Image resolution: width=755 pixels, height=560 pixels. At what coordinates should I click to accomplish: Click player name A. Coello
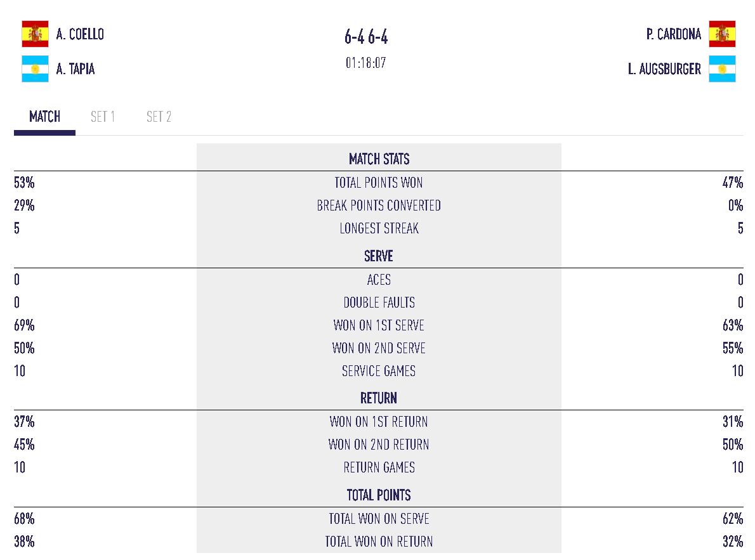pyautogui.click(x=80, y=34)
